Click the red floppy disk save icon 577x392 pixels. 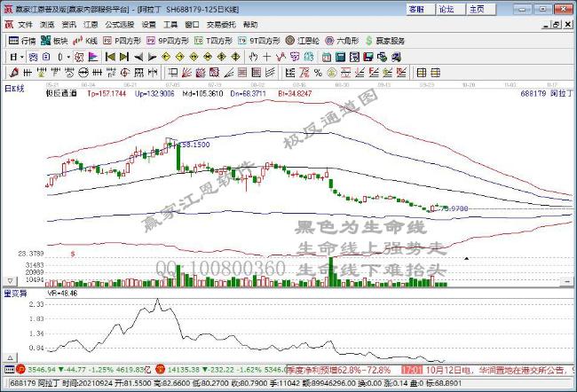(368, 57)
